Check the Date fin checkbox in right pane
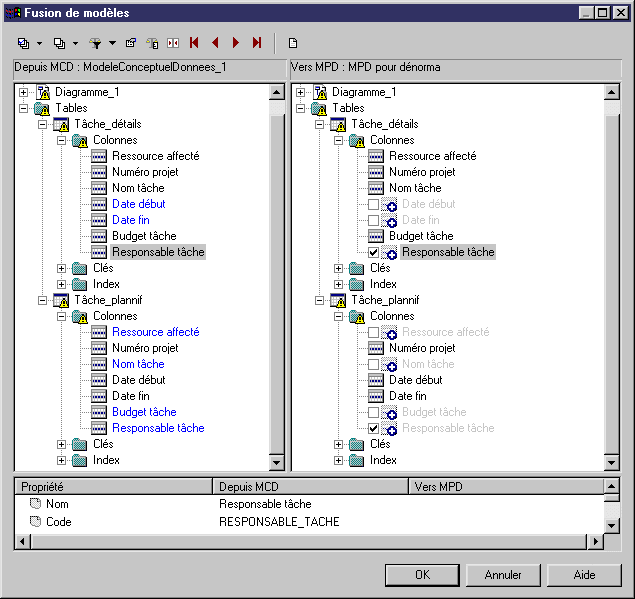This screenshot has width=635, height=599. click(373, 220)
